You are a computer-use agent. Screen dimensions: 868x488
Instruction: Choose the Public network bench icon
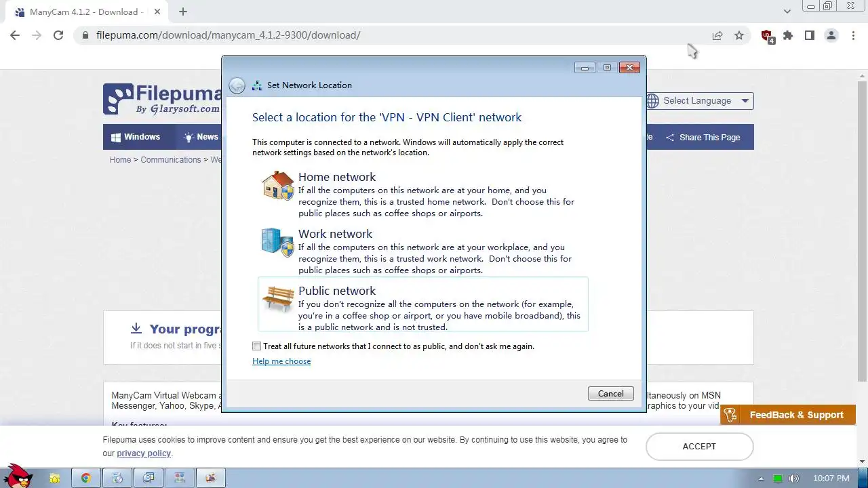(278, 299)
